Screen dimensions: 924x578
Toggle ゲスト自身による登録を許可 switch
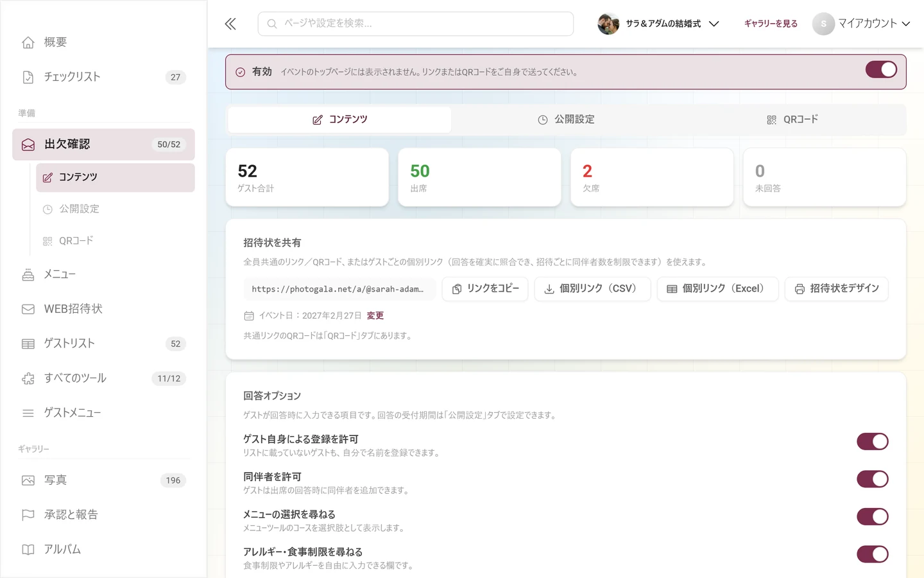click(873, 441)
